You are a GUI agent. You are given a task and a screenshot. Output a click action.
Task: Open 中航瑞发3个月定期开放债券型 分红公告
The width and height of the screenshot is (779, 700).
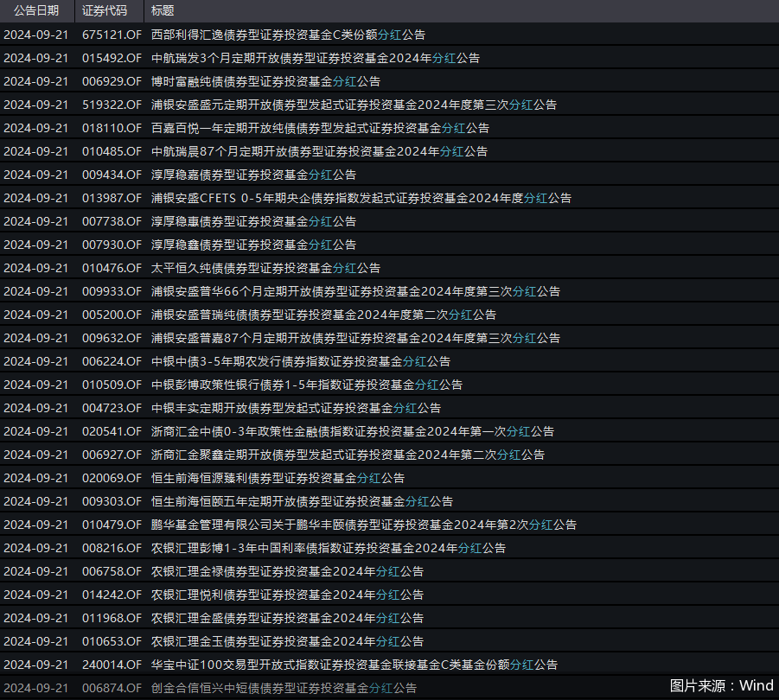(x=316, y=58)
